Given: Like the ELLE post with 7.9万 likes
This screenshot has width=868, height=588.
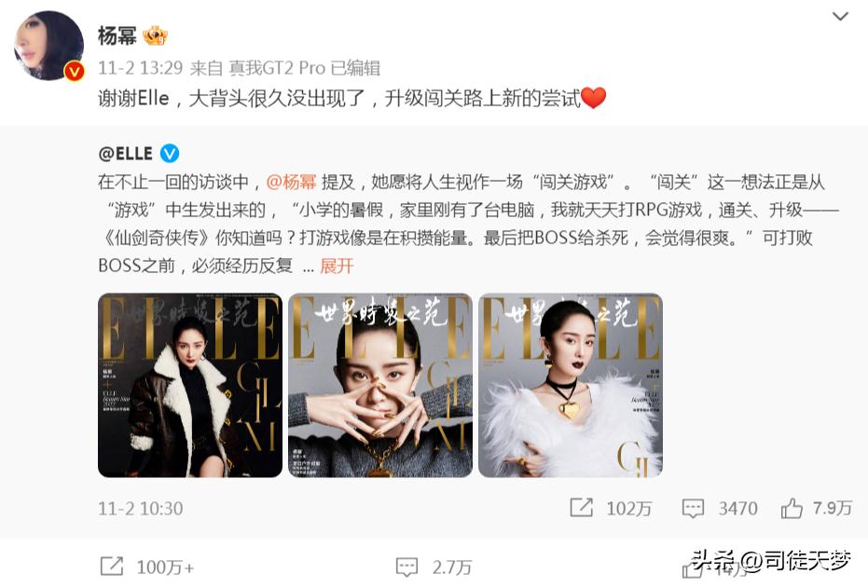Looking at the screenshot, I should pos(792,507).
